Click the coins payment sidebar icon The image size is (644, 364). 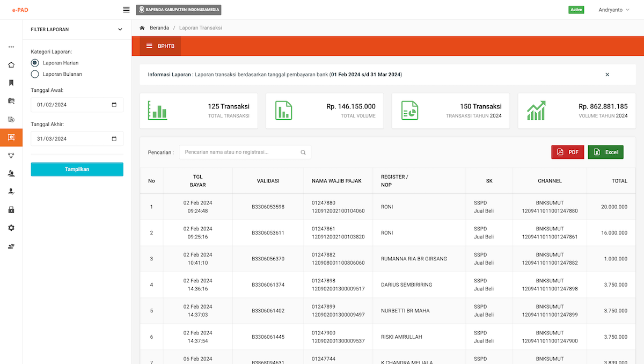pyautogui.click(x=11, y=119)
